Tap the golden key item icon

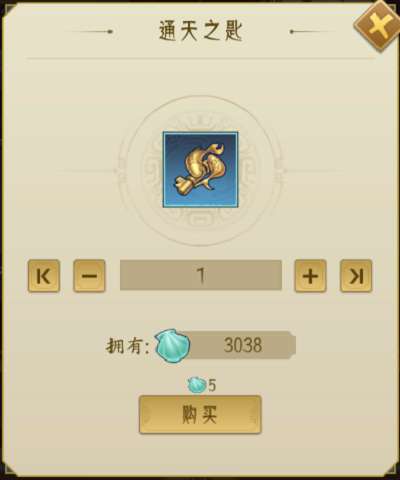click(200, 169)
